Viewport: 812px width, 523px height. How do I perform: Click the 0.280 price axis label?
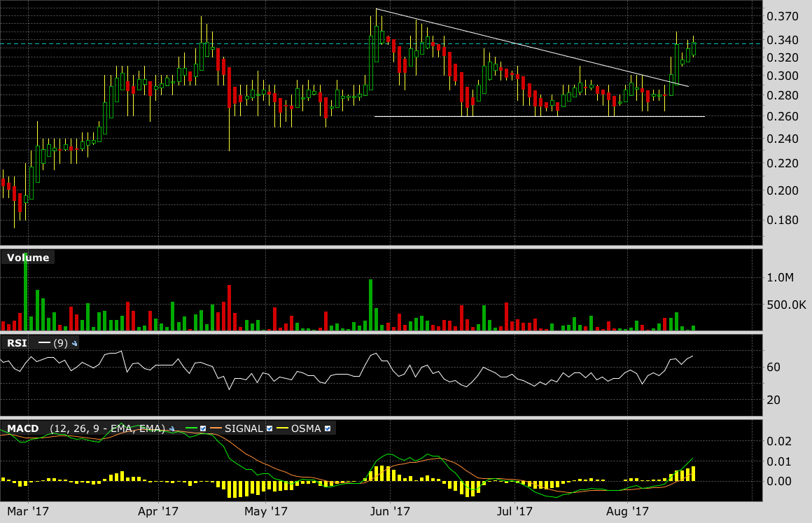click(x=783, y=96)
